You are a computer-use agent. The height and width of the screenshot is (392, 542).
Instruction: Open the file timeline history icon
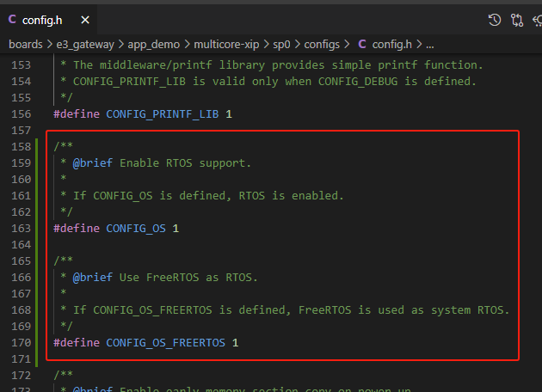point(495,20)
